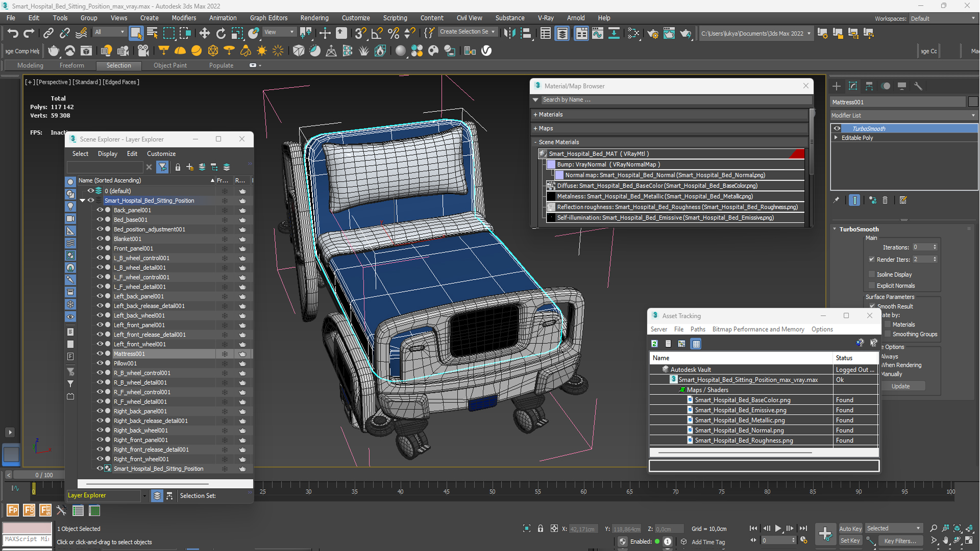
Task: Select the Select and Link tool
Action: pos(48,33)
